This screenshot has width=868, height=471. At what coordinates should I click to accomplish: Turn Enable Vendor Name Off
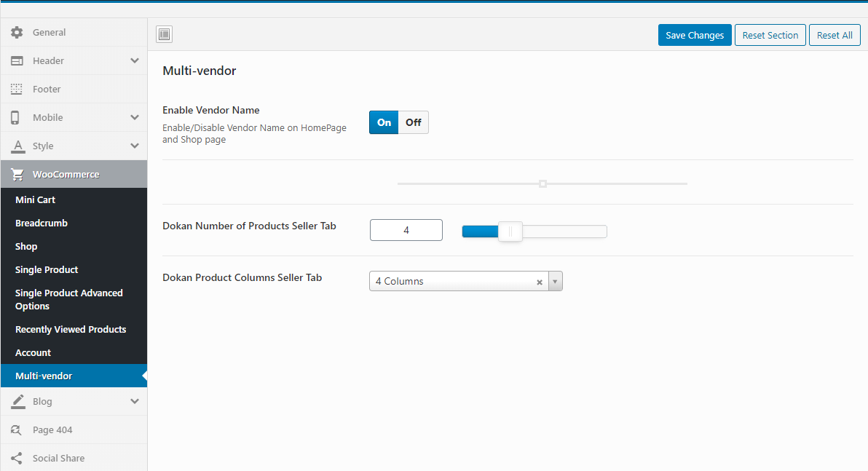point(414,122)
